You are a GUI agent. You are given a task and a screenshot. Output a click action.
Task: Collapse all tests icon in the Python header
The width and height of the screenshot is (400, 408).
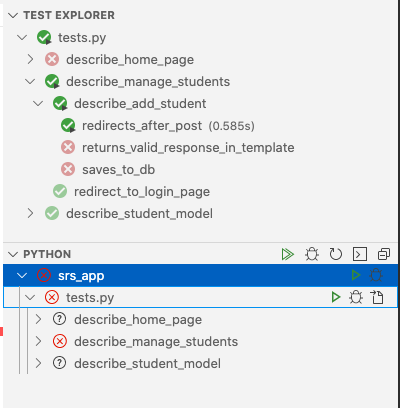coord(384,254)
